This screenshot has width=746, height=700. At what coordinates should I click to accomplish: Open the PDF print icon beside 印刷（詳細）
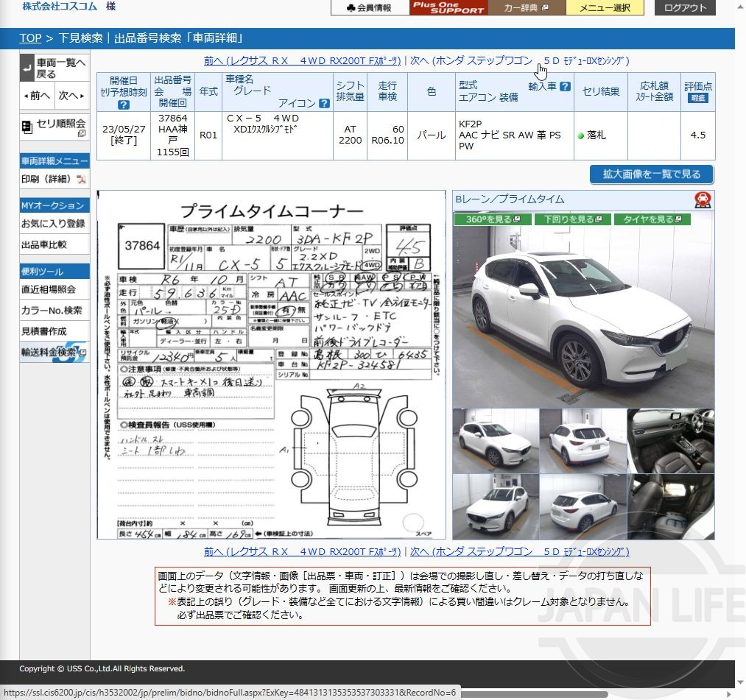coord(82,180)
